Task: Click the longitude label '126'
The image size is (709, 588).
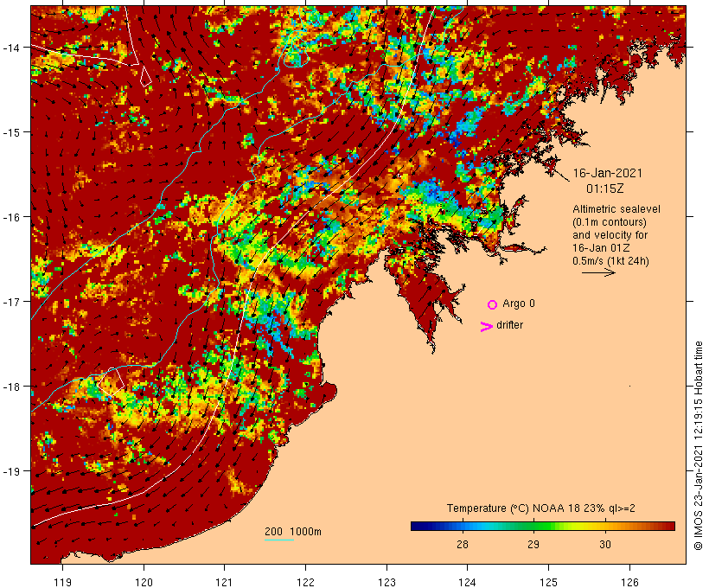Action: coord(629,582)
